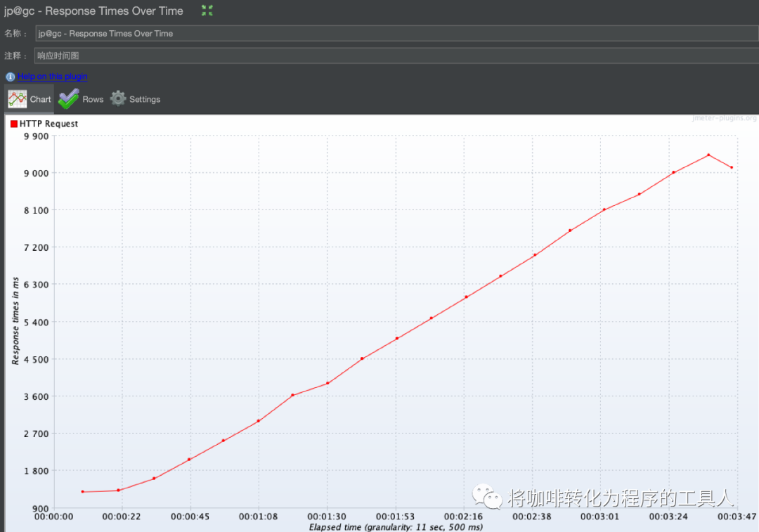Click the 9 900 y-axis label
Viewport: 759px width, 532px height.
tap(37, 136)
